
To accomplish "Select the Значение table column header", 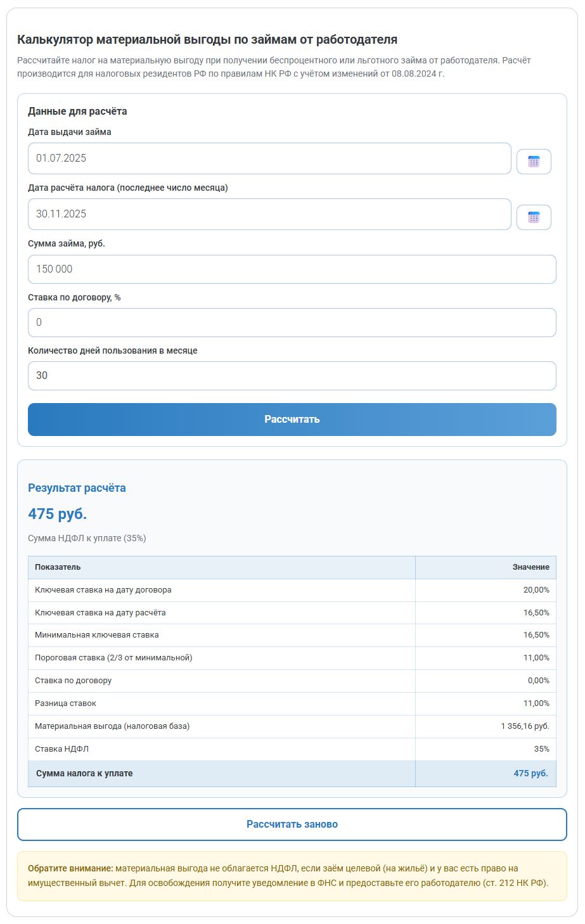I will point(530,567).
